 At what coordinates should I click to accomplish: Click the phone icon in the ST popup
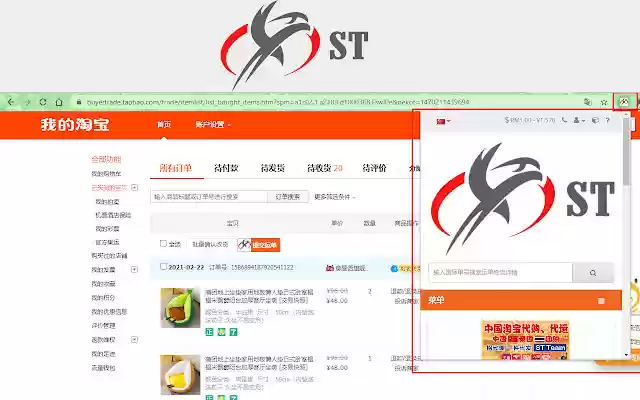[x=564, y=120]
